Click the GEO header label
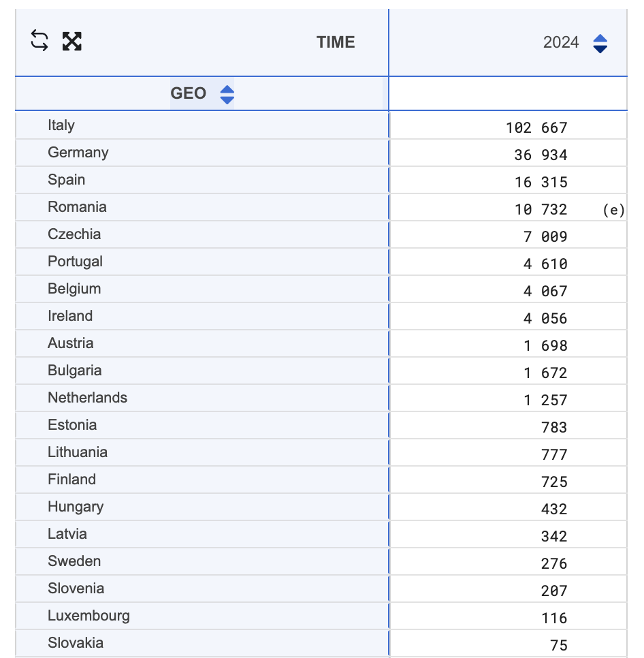 pyautogui.click(x=189, y=93)
